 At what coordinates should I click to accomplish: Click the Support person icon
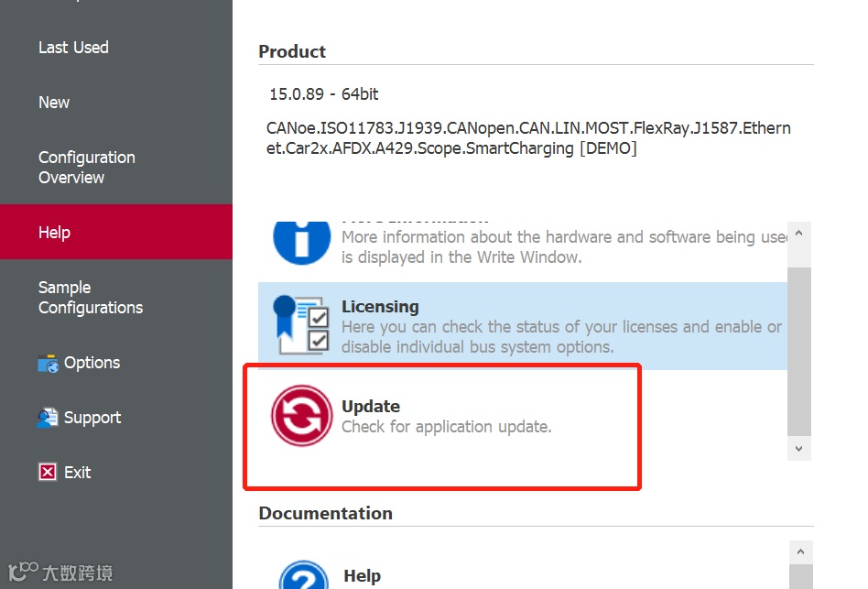click(x=48, y=418)
